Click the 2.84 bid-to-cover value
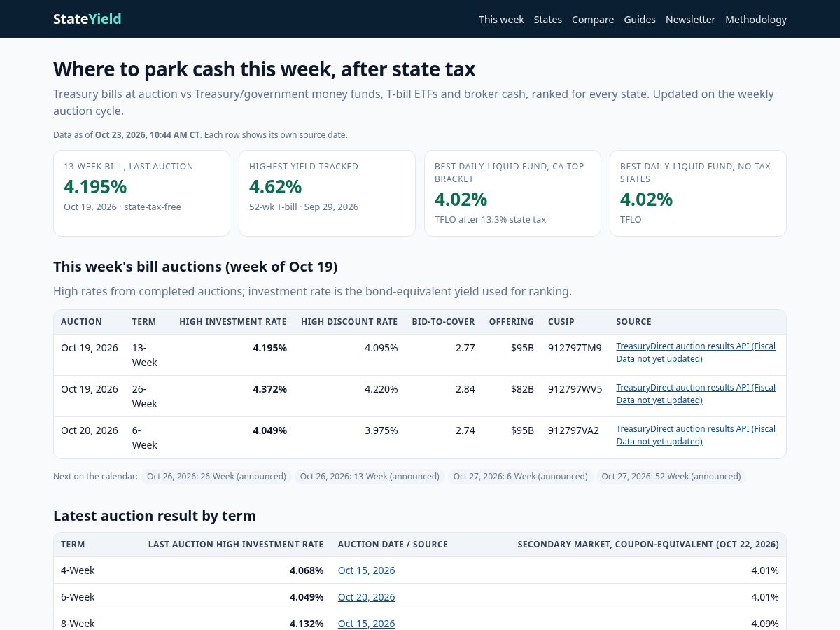The height and width of the screenshot is (630, 840). click(x=465, y=389)
